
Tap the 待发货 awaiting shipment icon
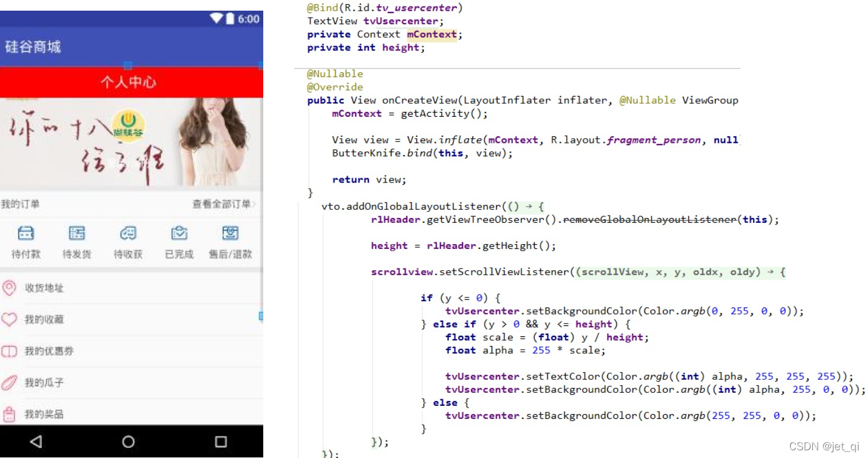pyautogui.click(x=77, y=233)
